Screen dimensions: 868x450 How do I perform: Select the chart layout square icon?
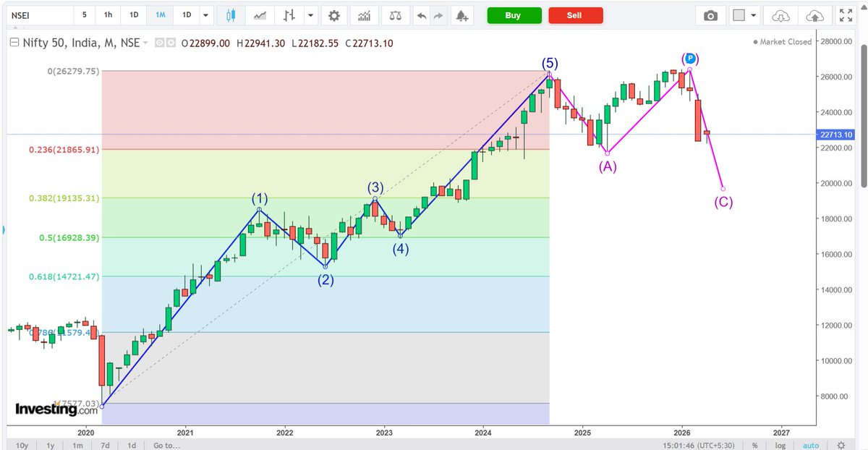point(738,15)
